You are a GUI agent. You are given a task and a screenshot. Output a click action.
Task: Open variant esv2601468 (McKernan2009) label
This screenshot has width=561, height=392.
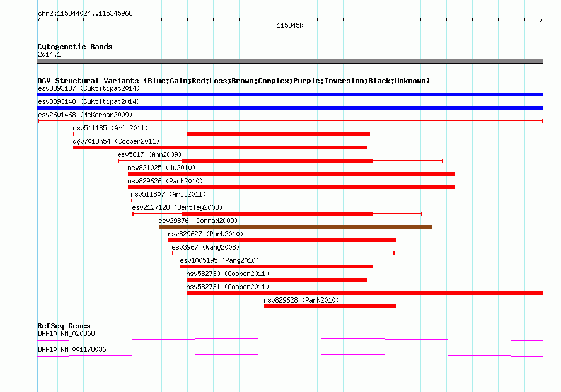pyautogui.click(x=85, y=115)
